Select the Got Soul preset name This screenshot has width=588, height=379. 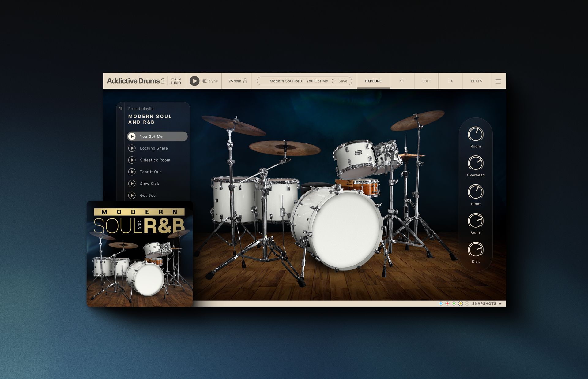[x=148, y=195]
